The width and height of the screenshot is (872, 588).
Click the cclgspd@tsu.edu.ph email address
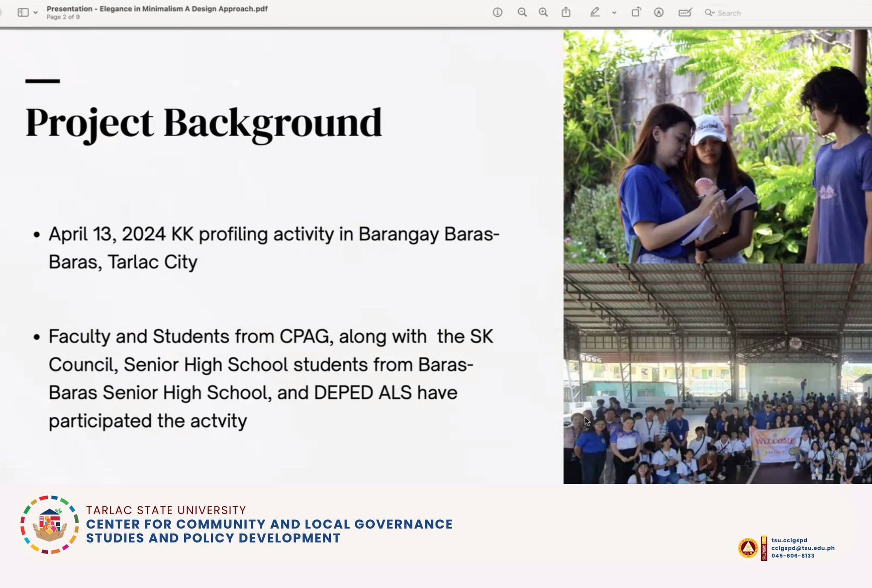click(x=803, y=548)
